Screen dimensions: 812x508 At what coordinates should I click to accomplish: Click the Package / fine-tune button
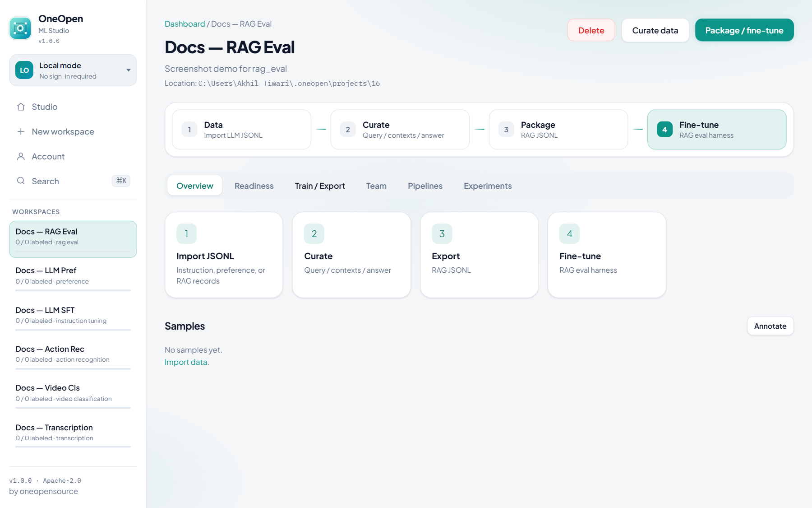744,30
